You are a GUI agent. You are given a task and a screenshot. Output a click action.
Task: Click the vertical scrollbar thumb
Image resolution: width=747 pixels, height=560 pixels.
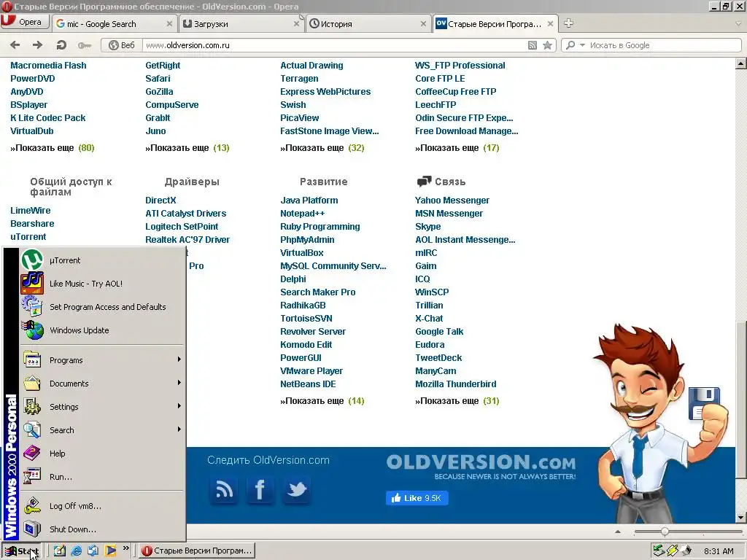(741, 400)
